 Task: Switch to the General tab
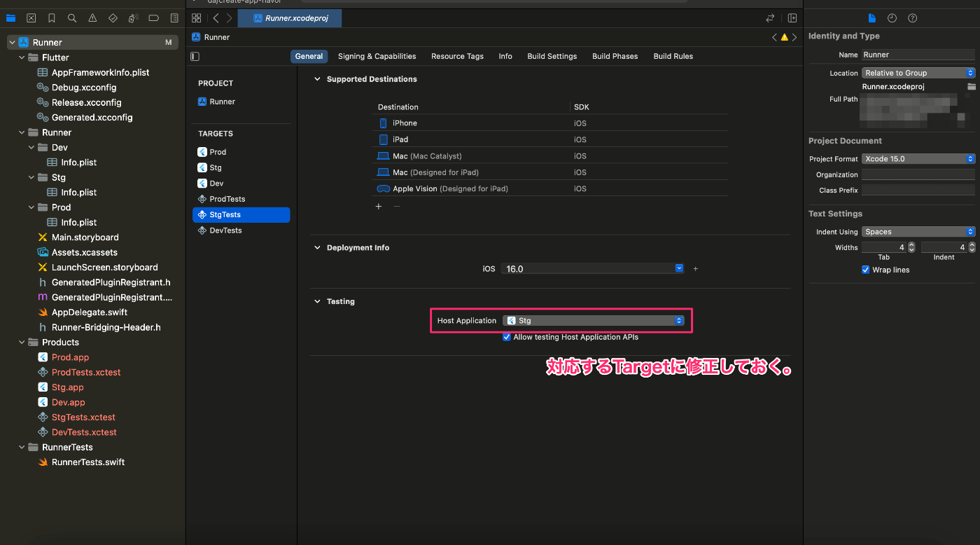(x=309, y=56)
